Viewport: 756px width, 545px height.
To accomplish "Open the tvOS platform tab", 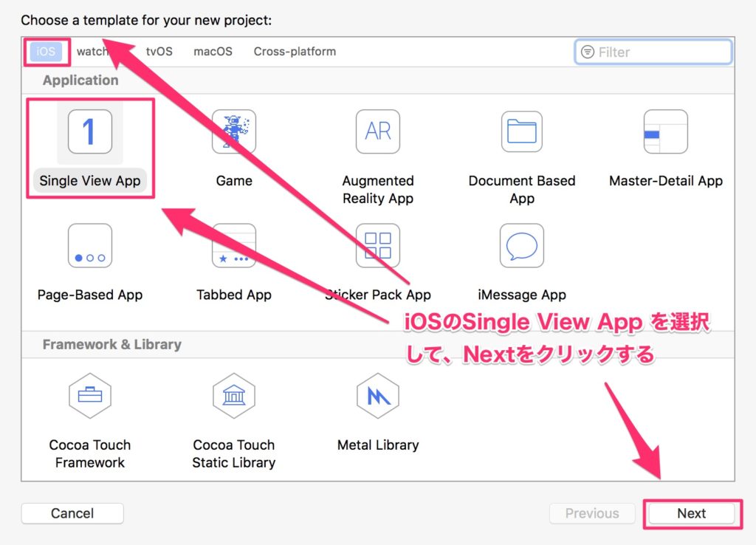I will point(159,52).
